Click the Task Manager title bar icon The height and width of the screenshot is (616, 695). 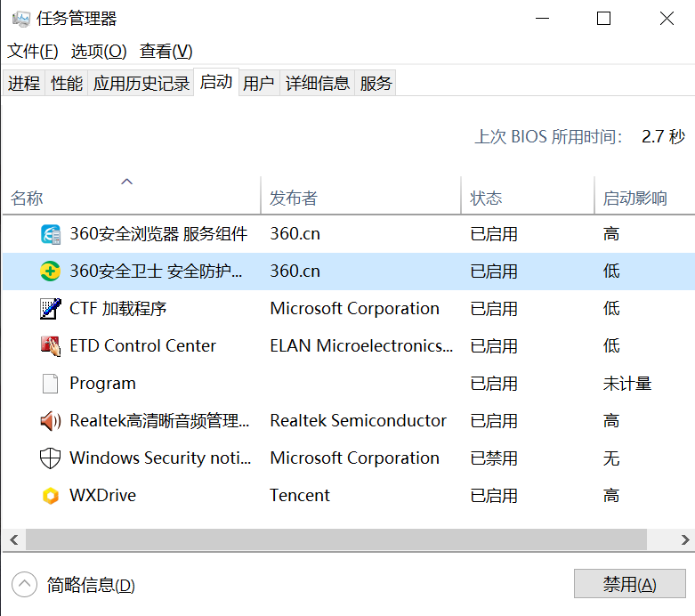point(20,19)
